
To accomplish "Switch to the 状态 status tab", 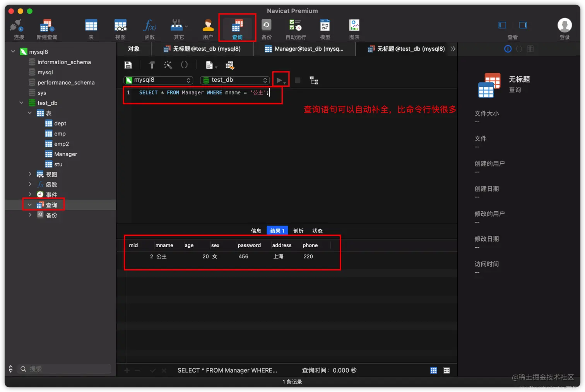I will [x=317, y=231].
